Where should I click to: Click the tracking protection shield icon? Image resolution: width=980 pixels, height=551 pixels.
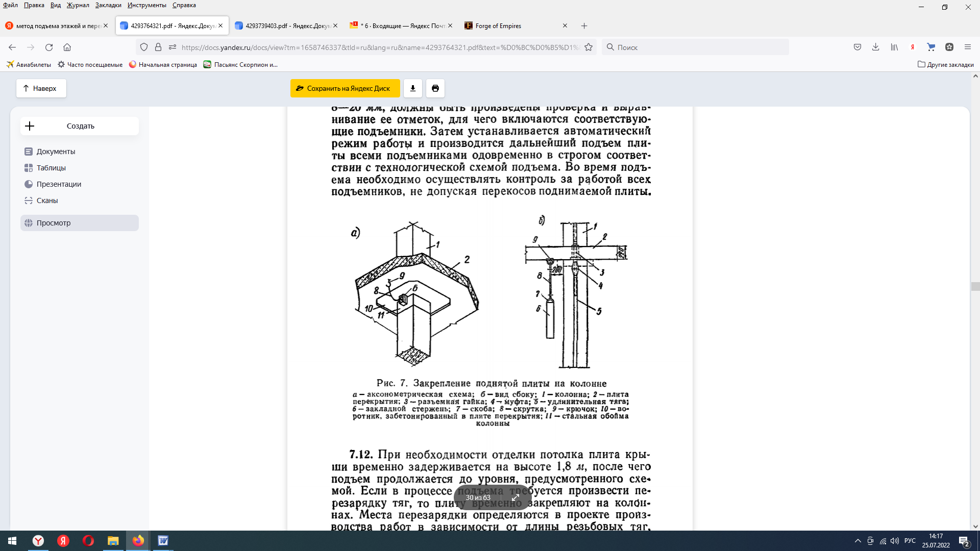click(x=144, y=47)
